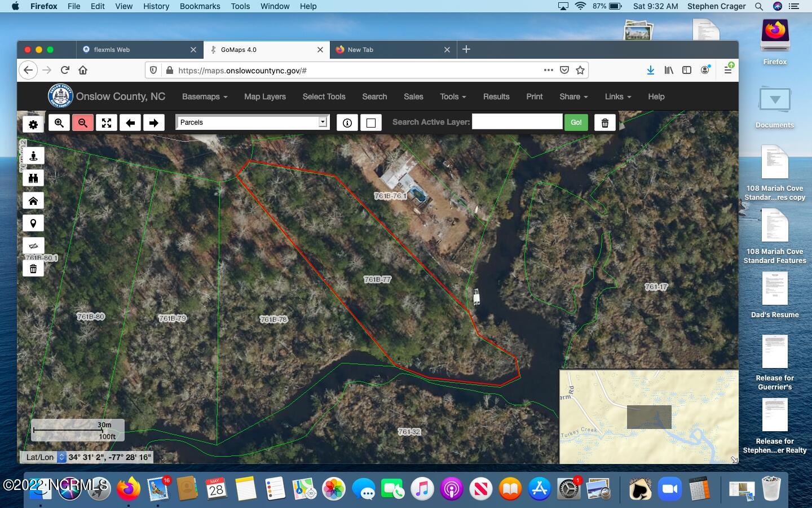Screen dimensions: 812x508
Task: Select the zoom in magnifier tool
Action: click(x=59, y=122)
